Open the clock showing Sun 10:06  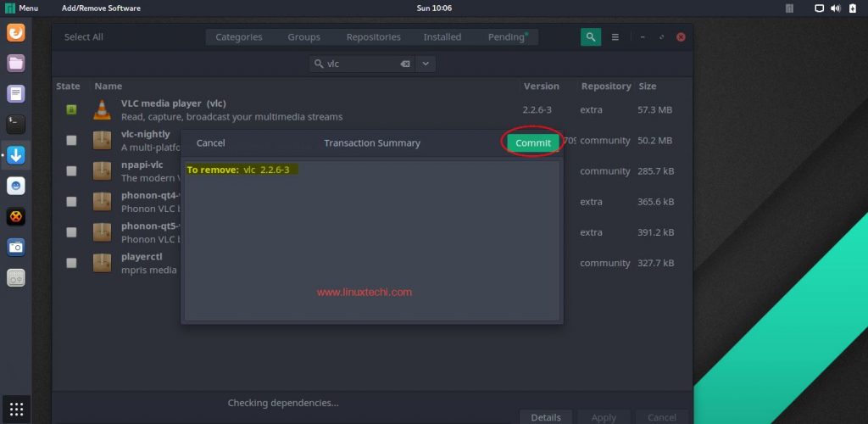point(434,8)
